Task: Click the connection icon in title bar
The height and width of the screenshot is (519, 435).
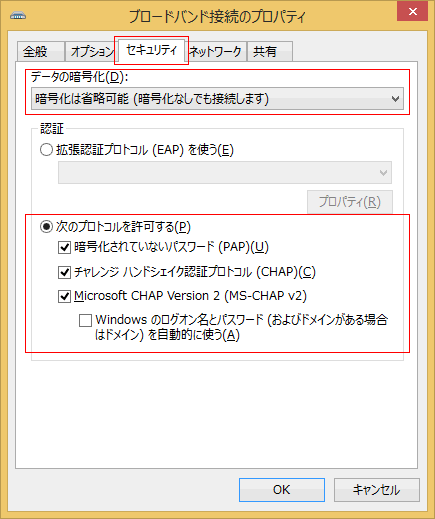Action: 18,16
